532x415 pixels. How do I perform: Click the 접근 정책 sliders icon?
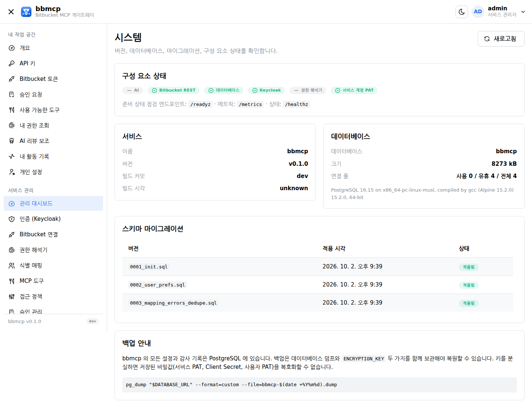coord(12,296)
